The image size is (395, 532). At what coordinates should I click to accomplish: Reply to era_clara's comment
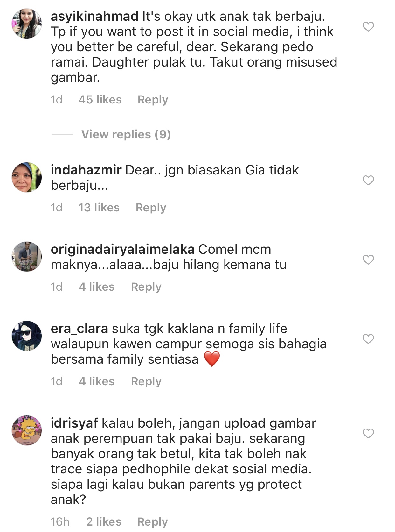coord(146,381)
